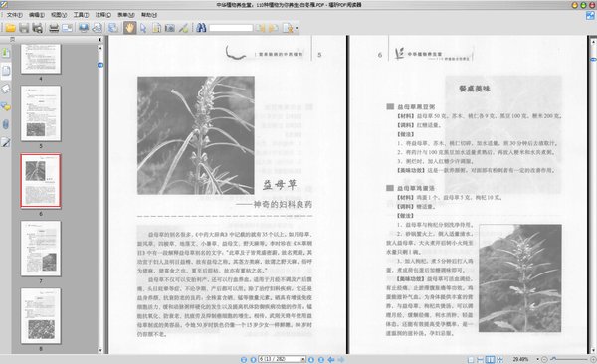The height and width of the screenshot is (364, 597).
Task: Click the toolbar icon right of the monitor icon
Action: pos(98,28)
